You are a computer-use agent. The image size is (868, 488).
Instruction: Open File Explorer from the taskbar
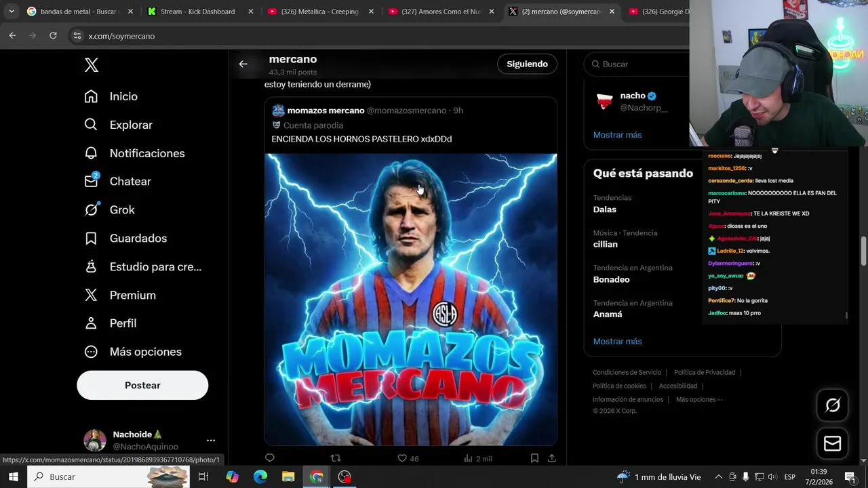pos(288,476)
